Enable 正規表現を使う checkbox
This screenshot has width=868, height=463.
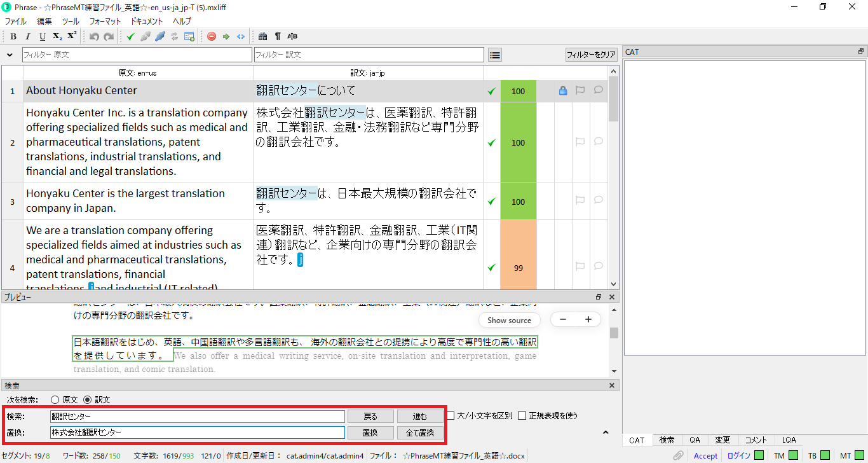tap(522, 416)
